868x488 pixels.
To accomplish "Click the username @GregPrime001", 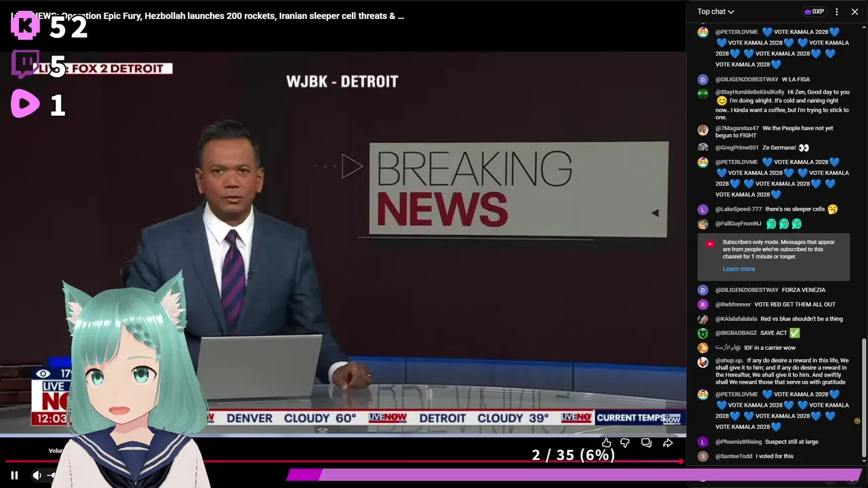I will coord(736,148).
